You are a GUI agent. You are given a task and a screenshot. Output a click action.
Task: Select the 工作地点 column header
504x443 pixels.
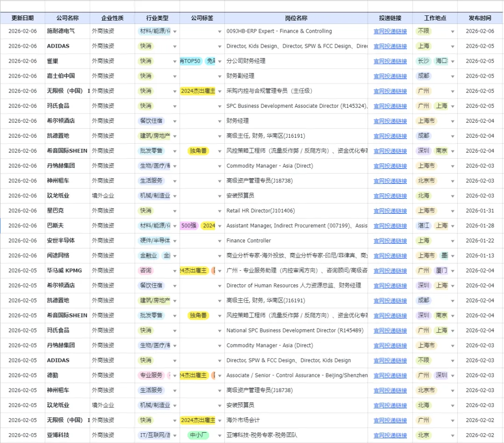click(435, 18)
